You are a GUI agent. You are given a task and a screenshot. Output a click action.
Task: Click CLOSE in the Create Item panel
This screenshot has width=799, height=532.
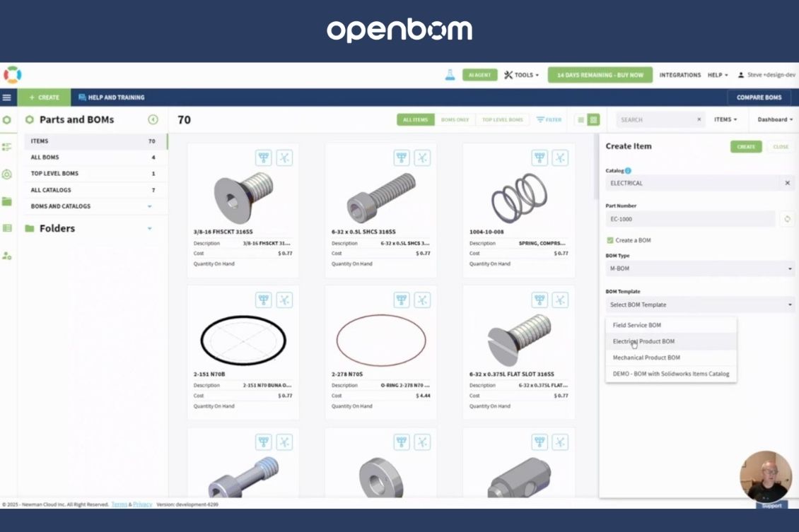tap(781, 147)
